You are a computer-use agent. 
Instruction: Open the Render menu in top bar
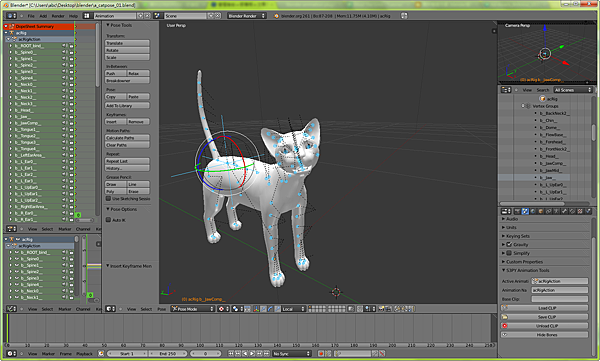58,16
